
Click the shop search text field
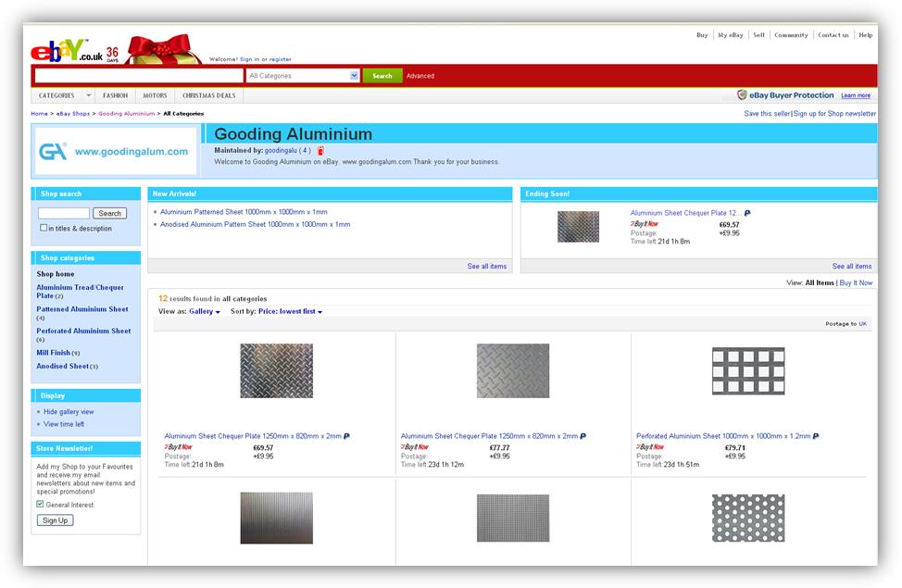pos(64,213)
